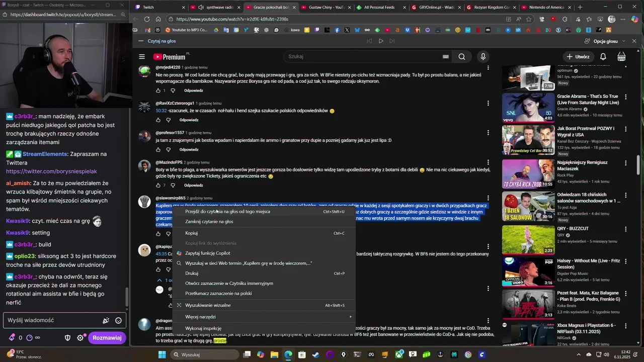Open options menu for Gracie Abrams video

(x=626, y=97)
